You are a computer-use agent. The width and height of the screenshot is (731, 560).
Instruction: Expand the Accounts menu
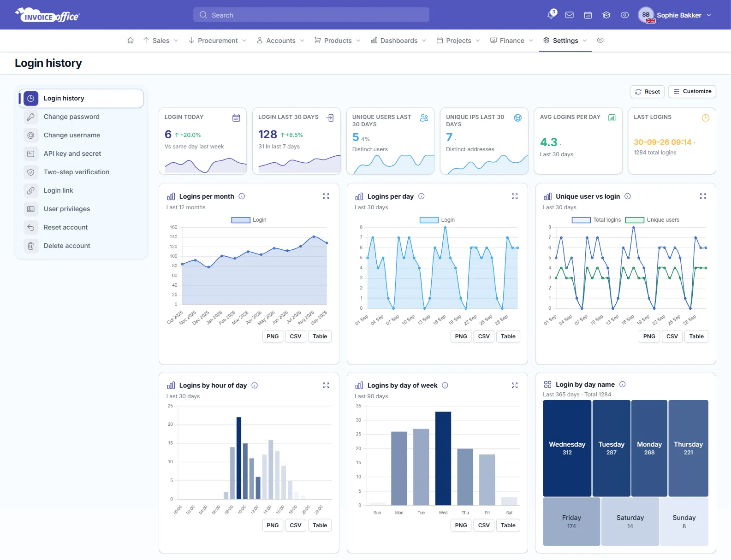(x=280, y=41)
